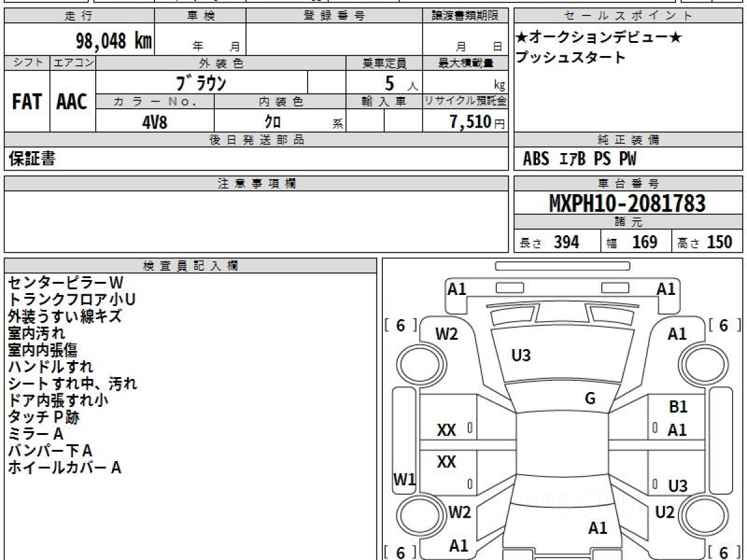The width and height of the screenshot is (747, 560).
Task: Select the ABS エアB PS PW equipment line
Action: click(x=580, y=159)
